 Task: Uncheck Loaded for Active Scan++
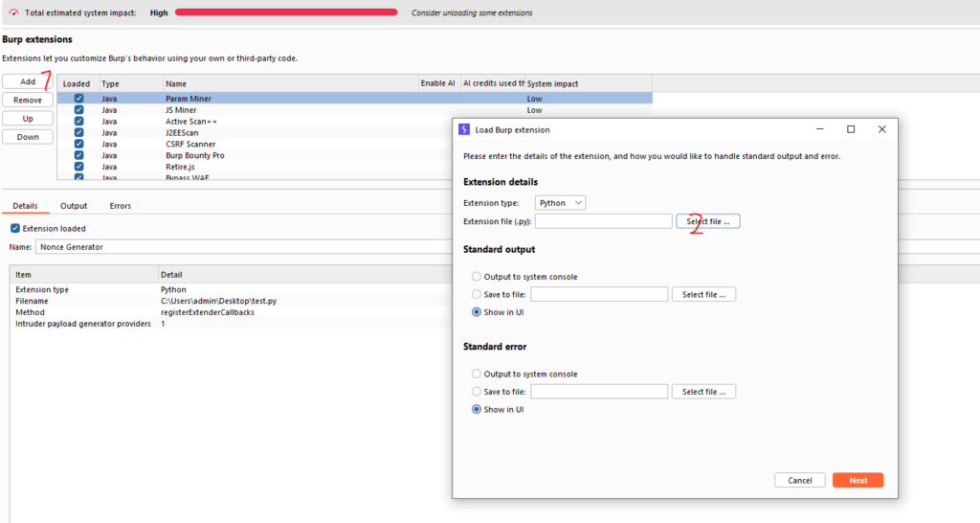click(78, 121)
